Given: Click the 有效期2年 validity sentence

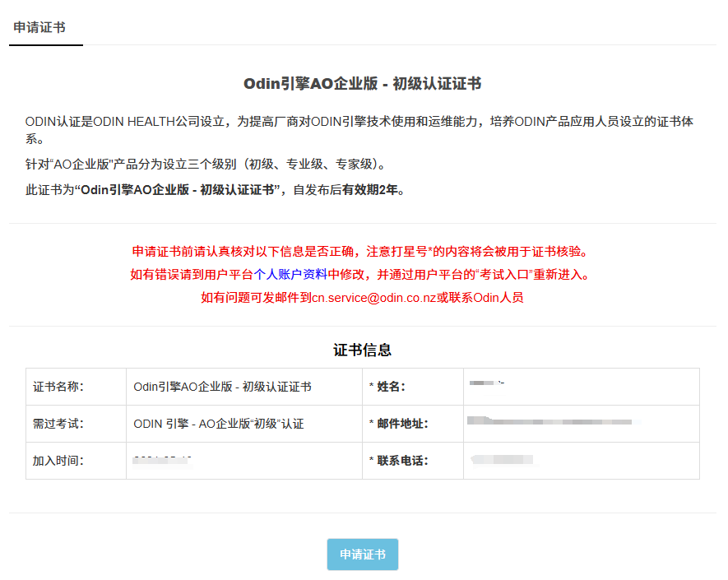Looking at the screenshot, I should (x=215, y=190).
